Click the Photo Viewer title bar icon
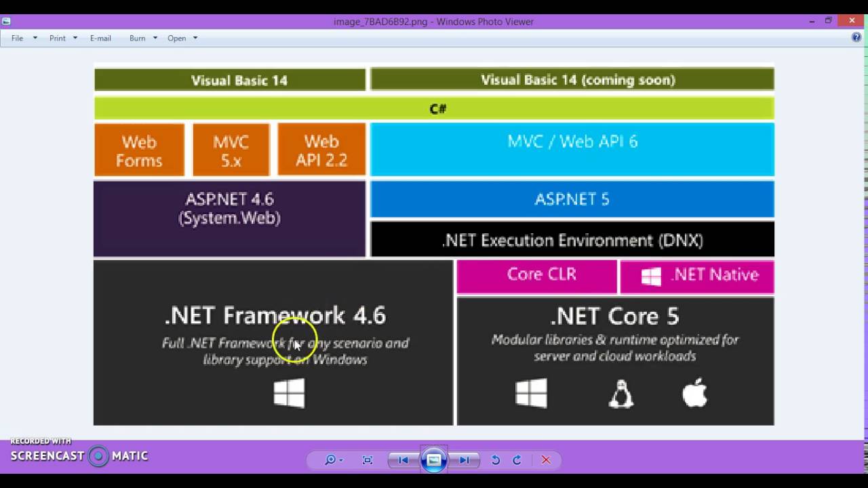 (x=6, y=21)
